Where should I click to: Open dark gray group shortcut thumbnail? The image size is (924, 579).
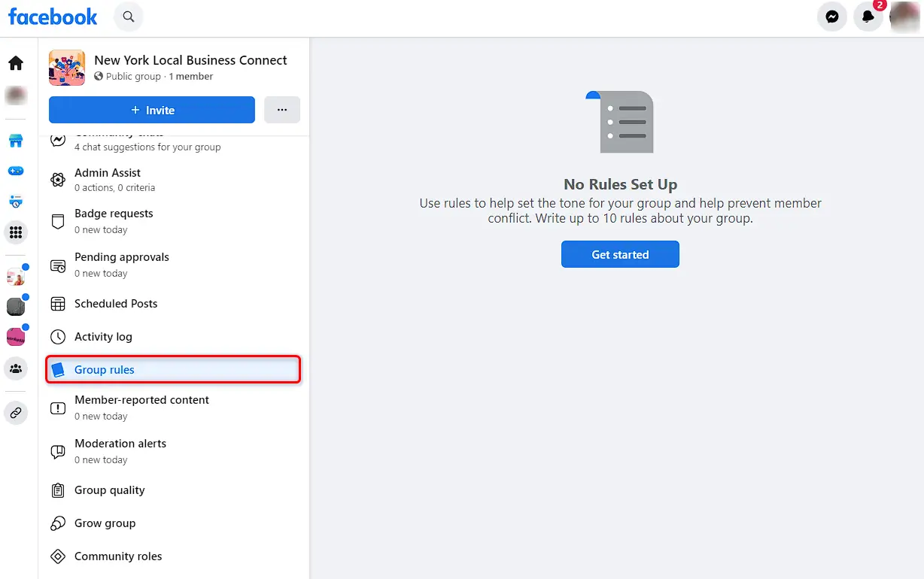coord(16,307)
